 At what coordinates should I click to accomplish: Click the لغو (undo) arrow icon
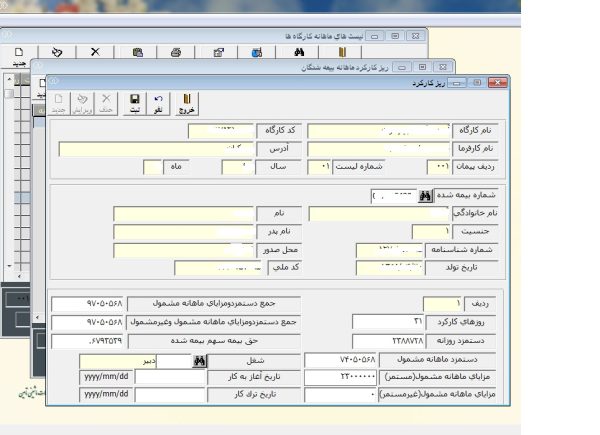158,102
